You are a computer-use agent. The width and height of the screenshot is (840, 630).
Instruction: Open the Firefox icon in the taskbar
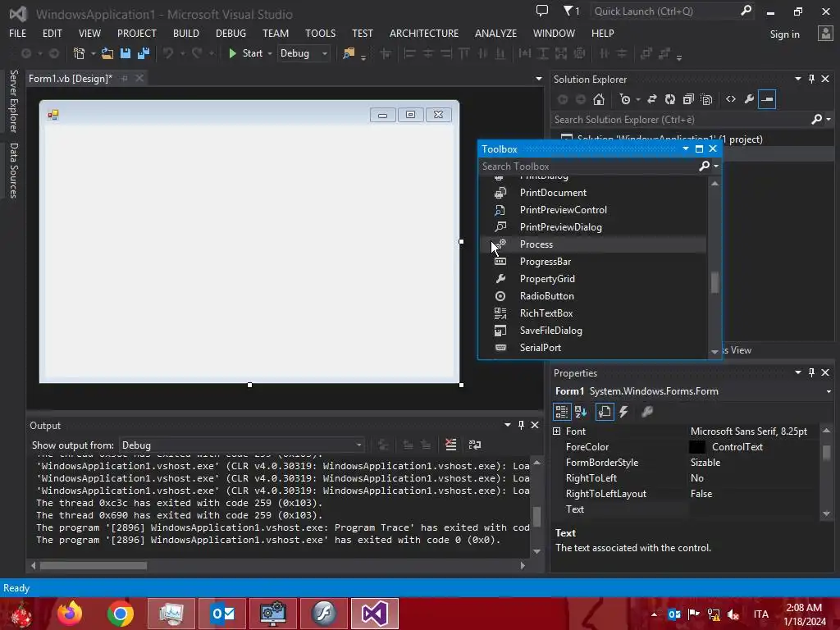click(71, 614)
